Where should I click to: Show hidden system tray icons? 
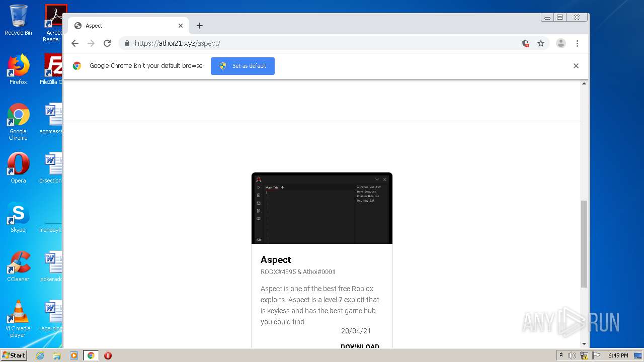561,355
